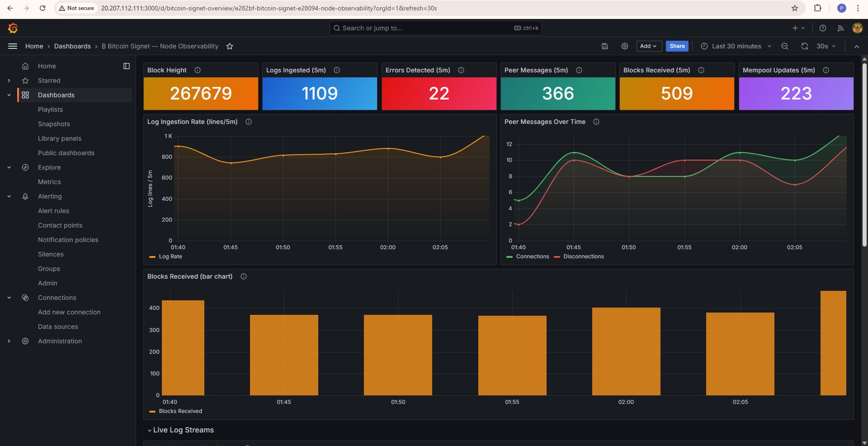Screen dimensions: 868x446
Task: Open browser extensions puzzle icon
Action: (x=818, y=8)
